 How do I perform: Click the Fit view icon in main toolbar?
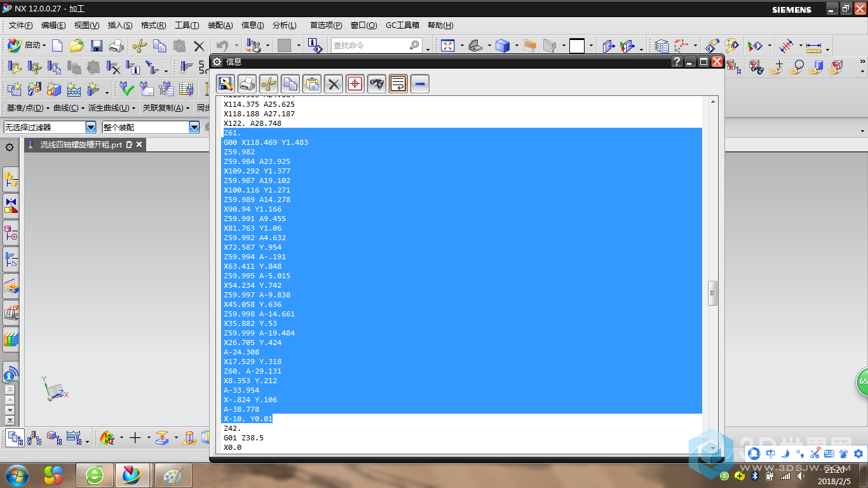coord(448,45)
